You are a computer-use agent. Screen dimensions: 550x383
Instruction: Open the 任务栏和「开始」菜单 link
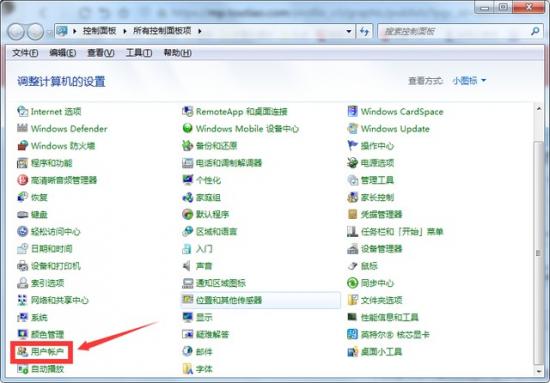click(x=402, y=231)
